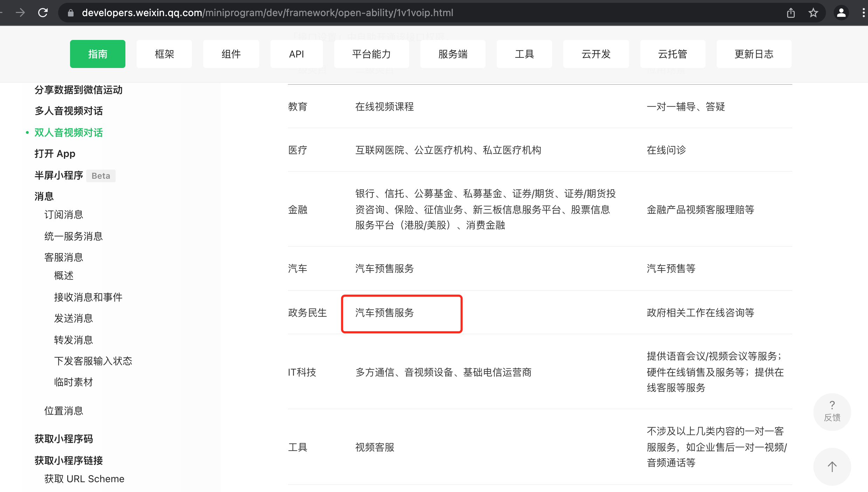
Task: Click the share page icon
Action: [x=791, y=13]
